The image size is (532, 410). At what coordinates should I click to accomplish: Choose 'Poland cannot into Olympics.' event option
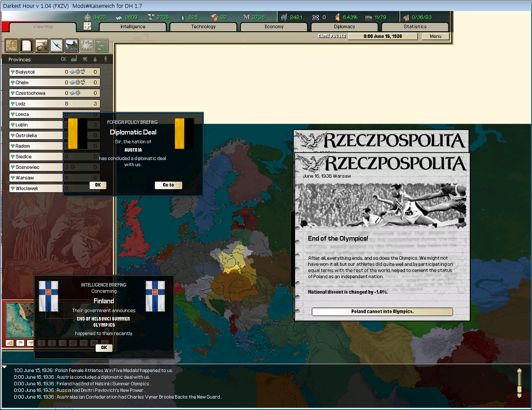click(x=382, y=312)
